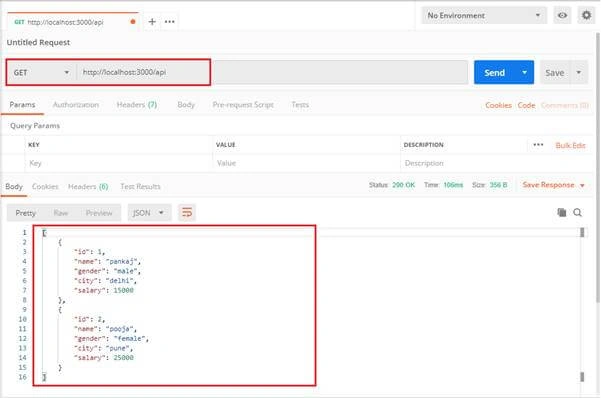The image size is (601, 398).
Task: Switch to the Authorization tab
Action: 76,105
